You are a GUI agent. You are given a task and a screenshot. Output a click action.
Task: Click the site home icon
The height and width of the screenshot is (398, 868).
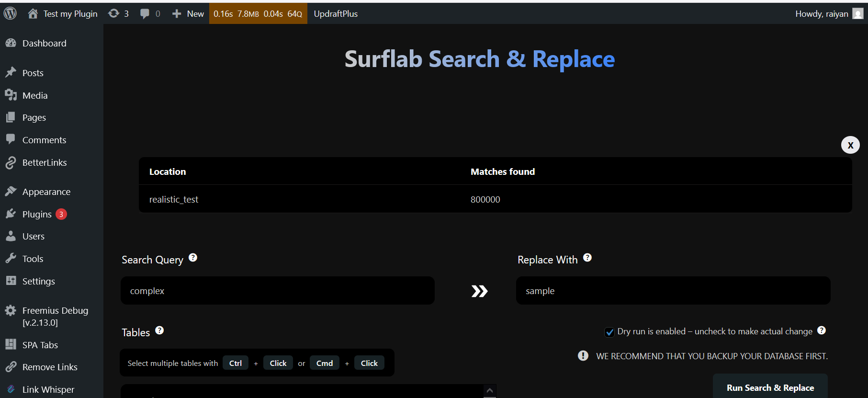(33, 13)
